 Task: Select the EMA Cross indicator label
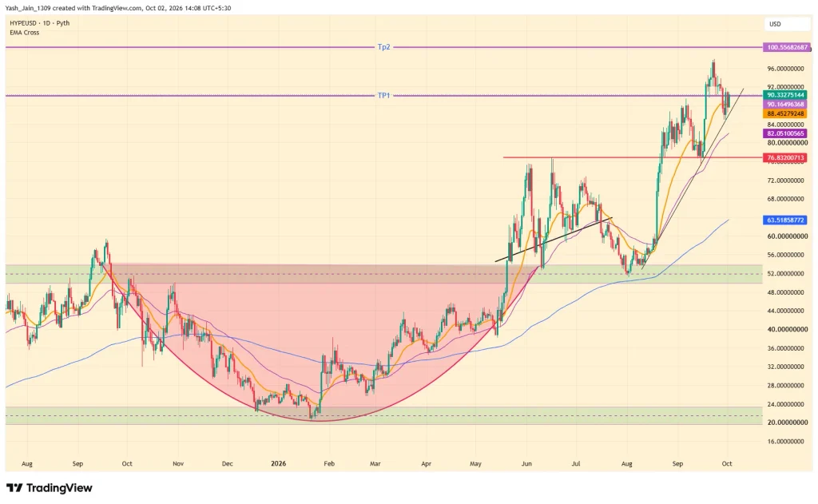click(x=24, y=32)
